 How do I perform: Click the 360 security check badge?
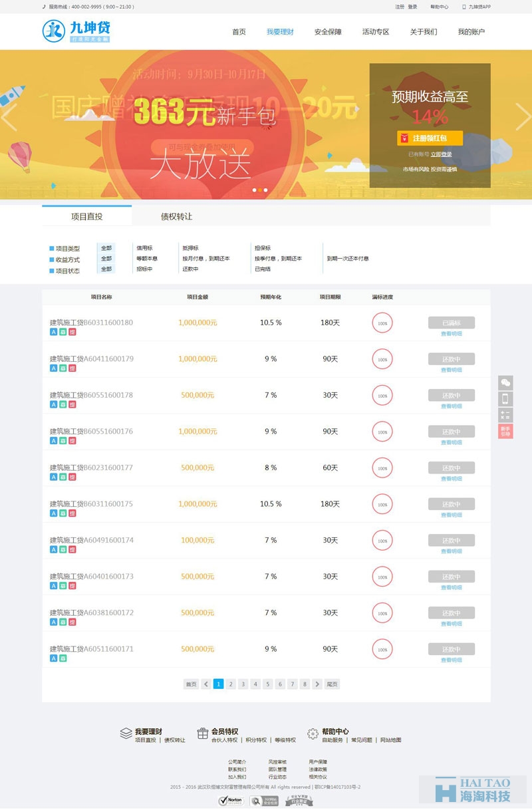[264, 801]
